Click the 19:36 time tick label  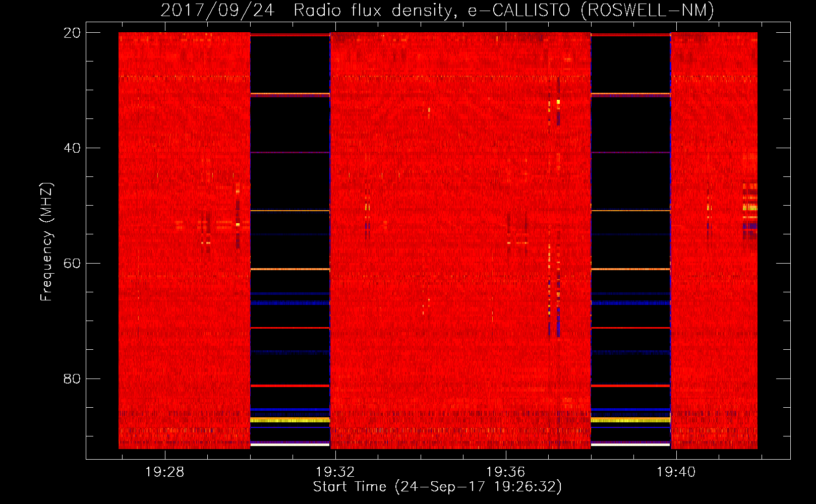505,472
